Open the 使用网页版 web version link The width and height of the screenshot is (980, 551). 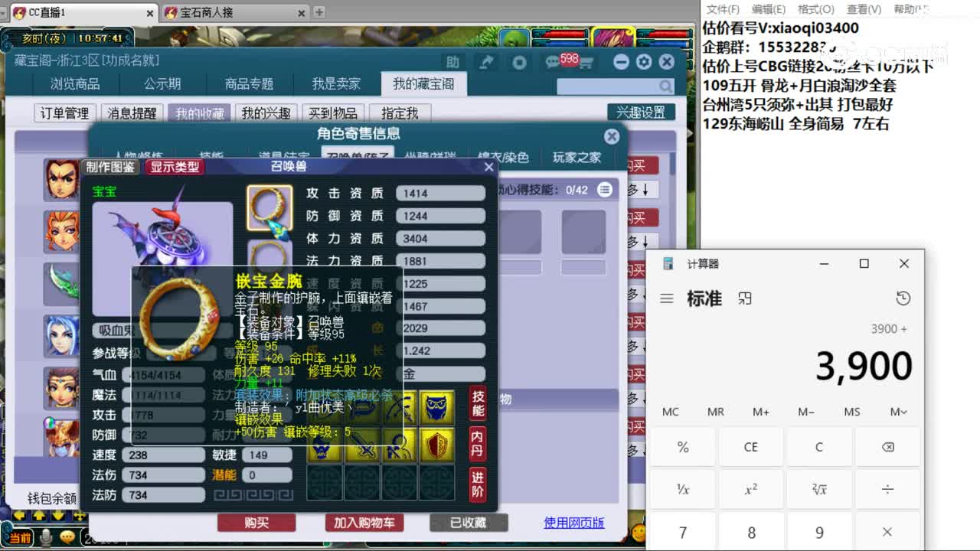[574, 523]
